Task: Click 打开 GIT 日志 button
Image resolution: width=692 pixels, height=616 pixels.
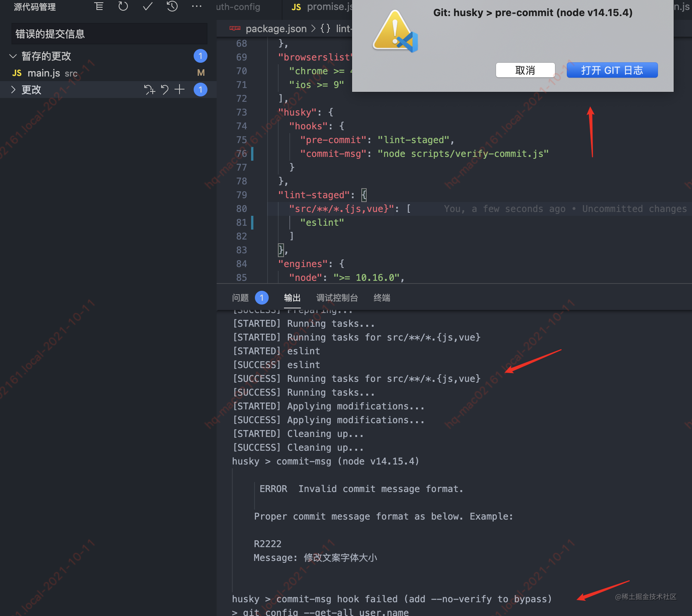Action: (x=612, y=70)
